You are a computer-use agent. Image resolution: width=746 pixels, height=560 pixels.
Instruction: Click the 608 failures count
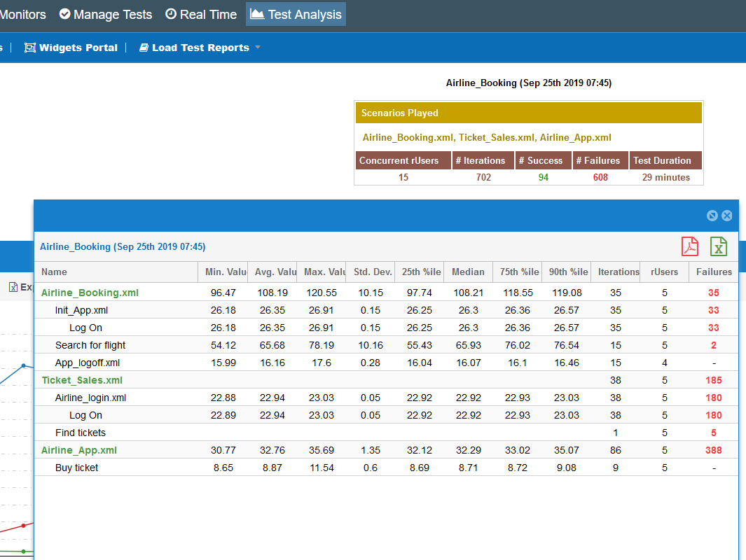600,177
